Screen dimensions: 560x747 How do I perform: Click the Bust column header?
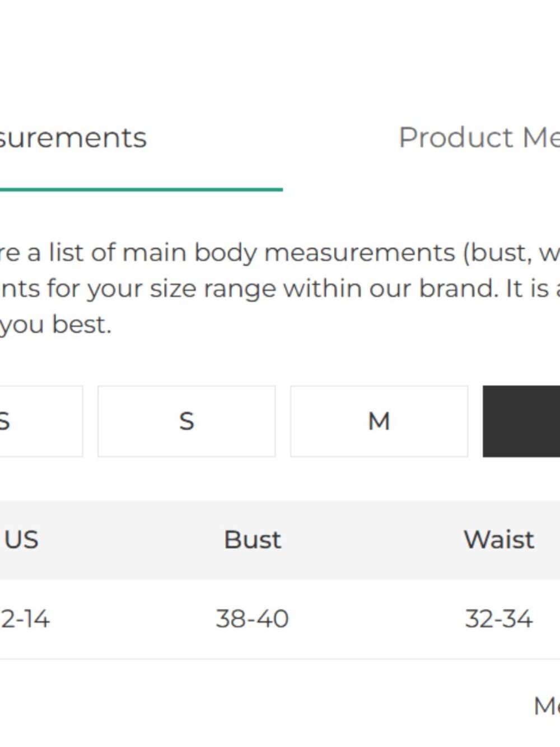coord(253,540)
